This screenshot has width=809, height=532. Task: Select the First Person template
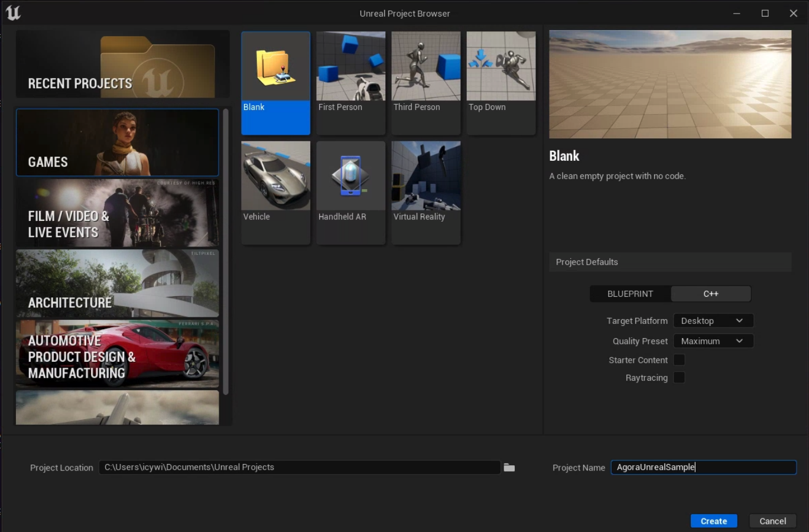(350, 83)
